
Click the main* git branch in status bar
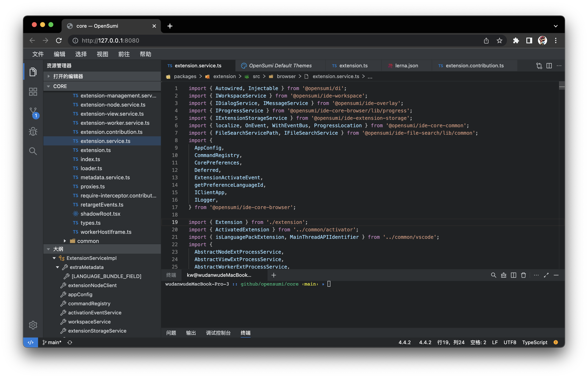click(x=52, y=342)
